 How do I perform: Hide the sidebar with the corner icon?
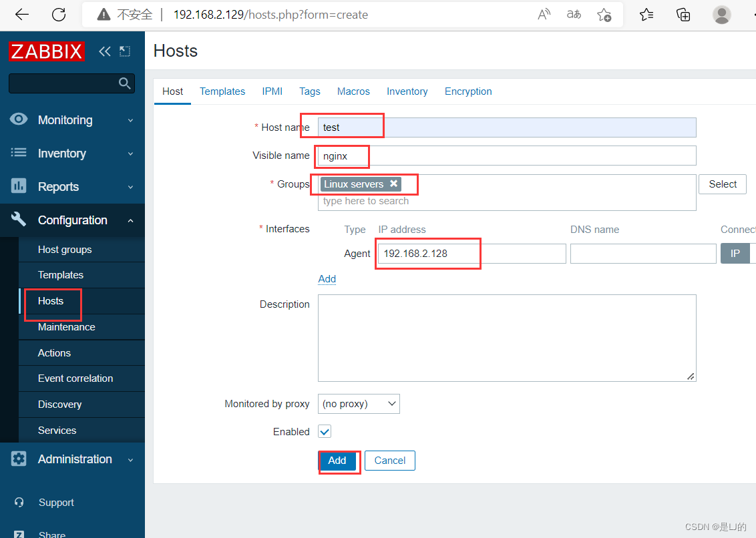click(x=125, y=51)
